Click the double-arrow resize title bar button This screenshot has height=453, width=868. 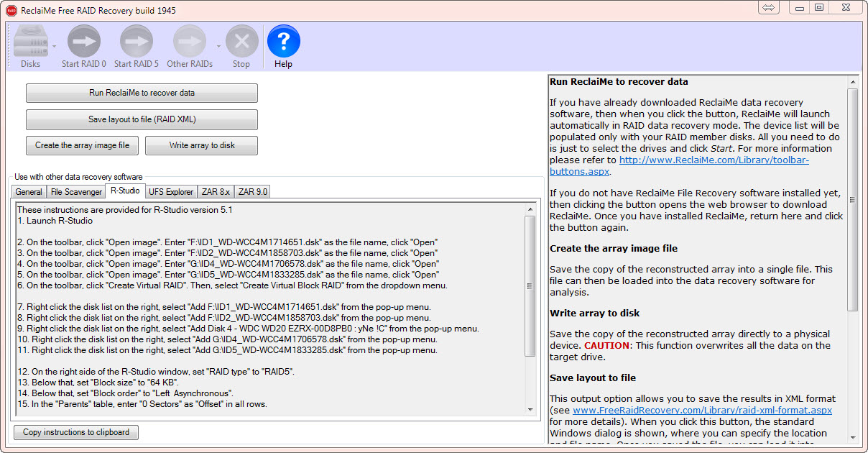pos(769,8)
